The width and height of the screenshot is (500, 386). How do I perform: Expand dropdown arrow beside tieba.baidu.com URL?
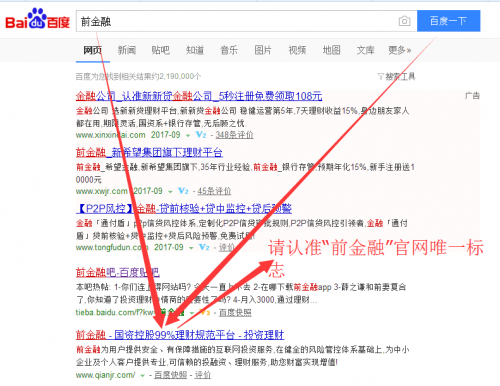(x=192, y=313)
